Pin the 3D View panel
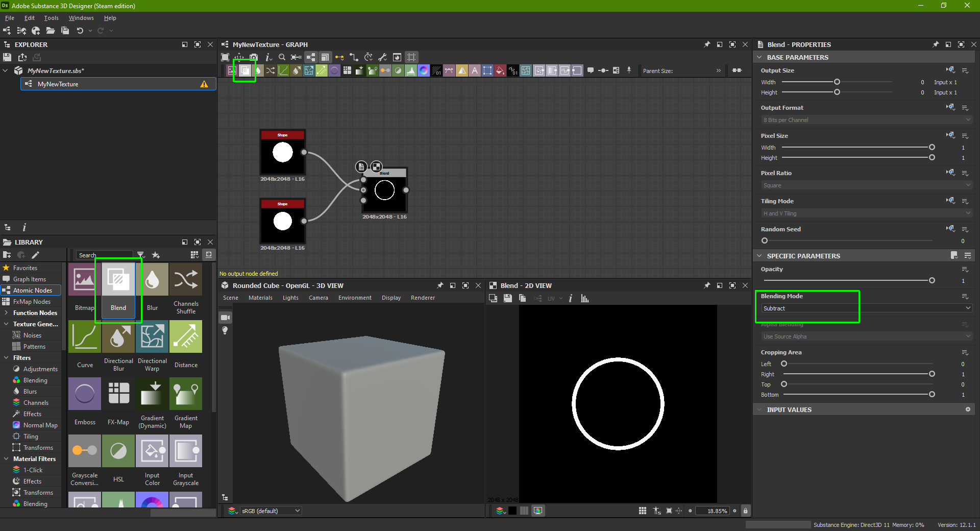 point(440,285)
